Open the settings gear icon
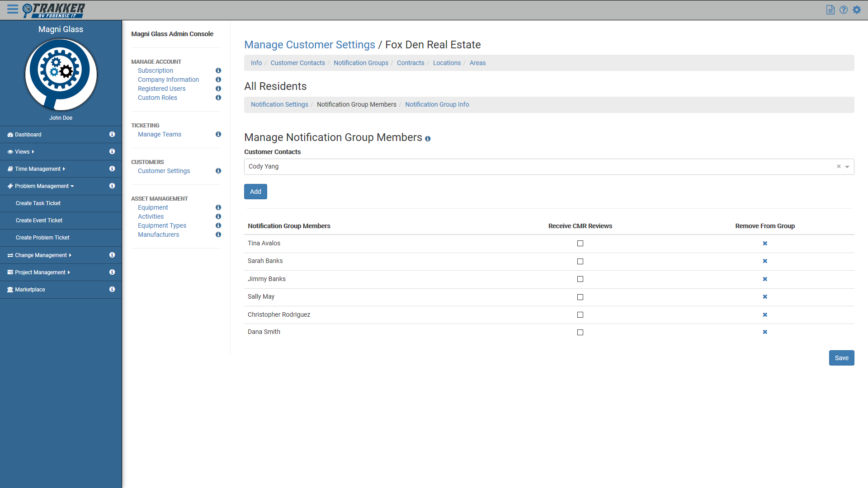The height and width of the screenshot is (488, 868). pos(857,10)
